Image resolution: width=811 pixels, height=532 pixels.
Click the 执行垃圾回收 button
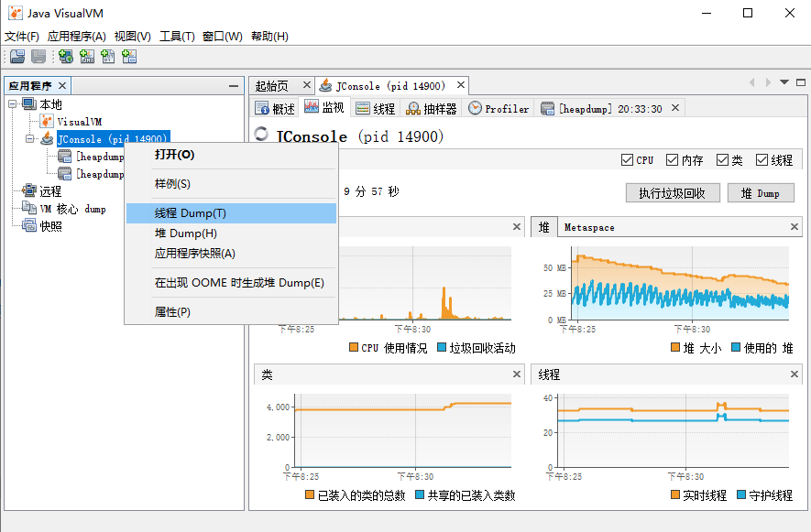tap(673, 193)
